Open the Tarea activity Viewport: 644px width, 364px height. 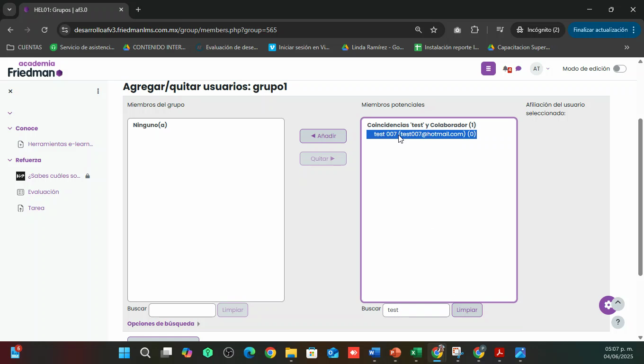(x=36, y=208)
